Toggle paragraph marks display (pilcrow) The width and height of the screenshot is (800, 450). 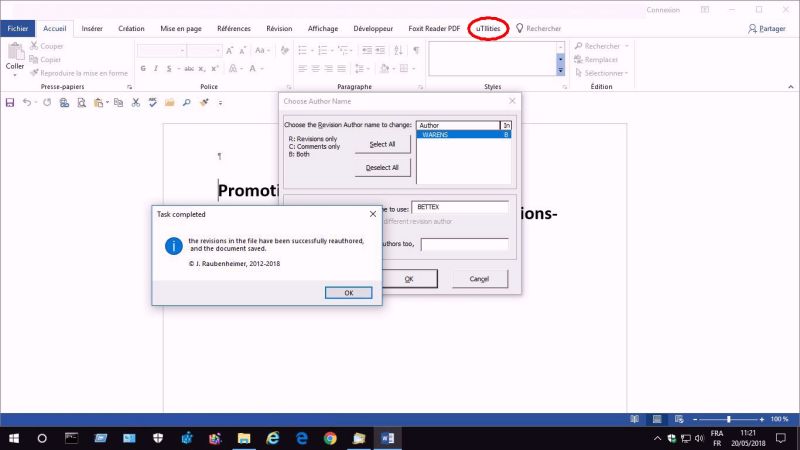coord(416,50)
